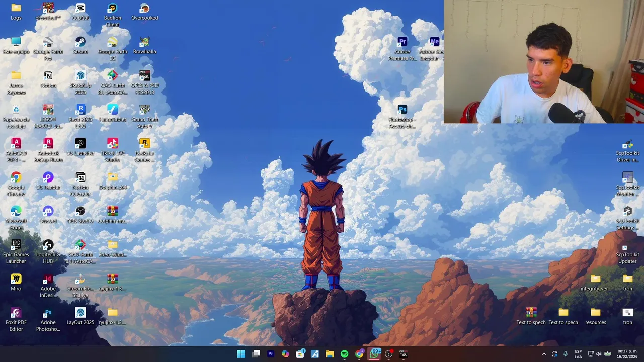Launch LayOut 2025 shortcut
This screenshot has width=644, height=362.
click(80, 316)
